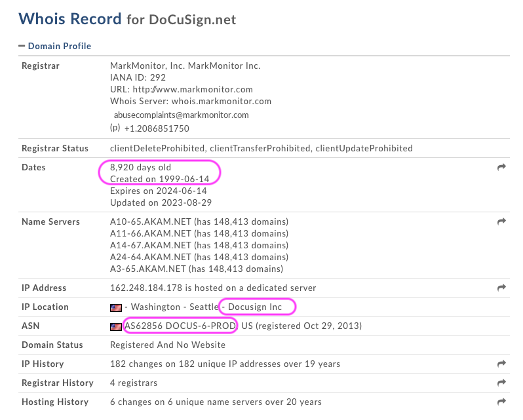Click the '8,920 days old' text
The width and height of the screenshot is (523, 420).
(x=140, y=167)
